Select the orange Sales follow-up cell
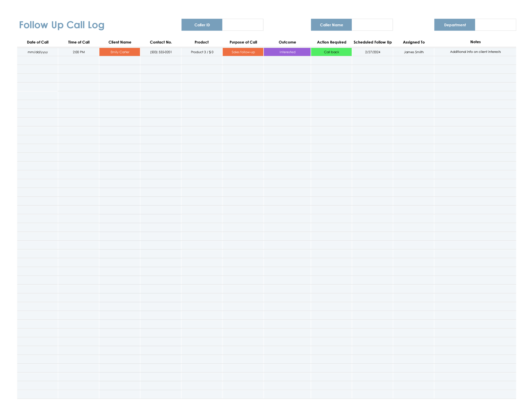 [x=243, y=52]
